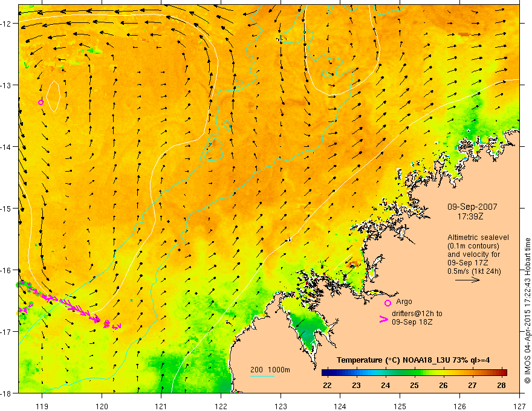
Task: Click the color bar value 22
Action: point(327,385)
